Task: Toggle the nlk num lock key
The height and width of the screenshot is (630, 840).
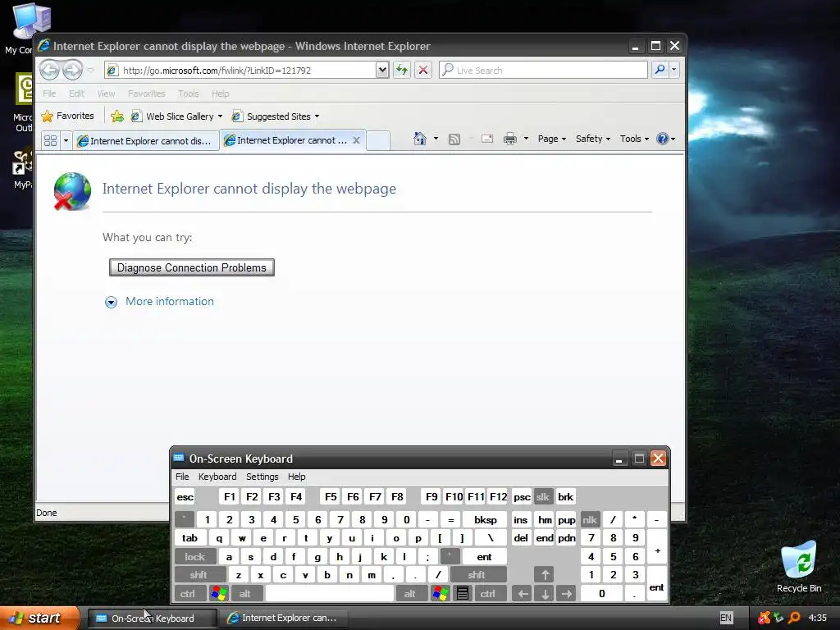Action: click(x=590, y=519)
